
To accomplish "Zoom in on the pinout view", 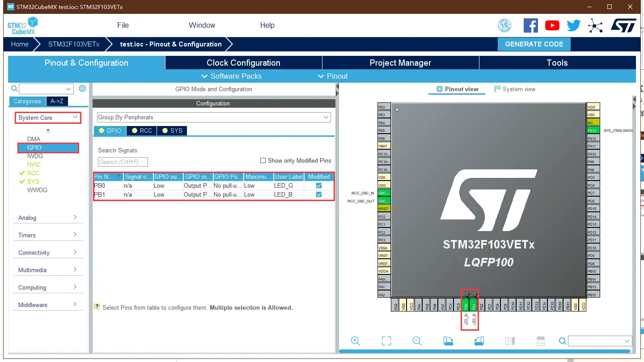I will tap(355, 341).
